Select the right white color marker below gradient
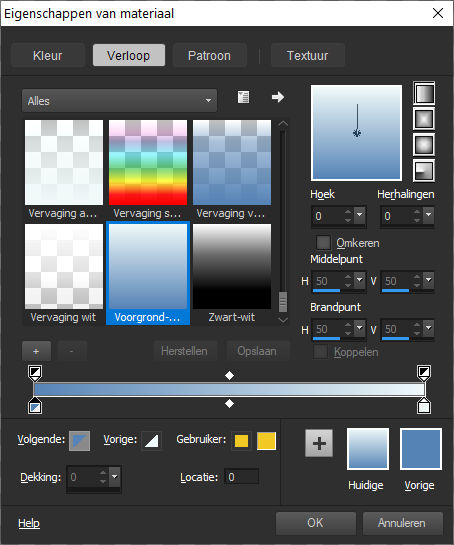 (424, 406)
